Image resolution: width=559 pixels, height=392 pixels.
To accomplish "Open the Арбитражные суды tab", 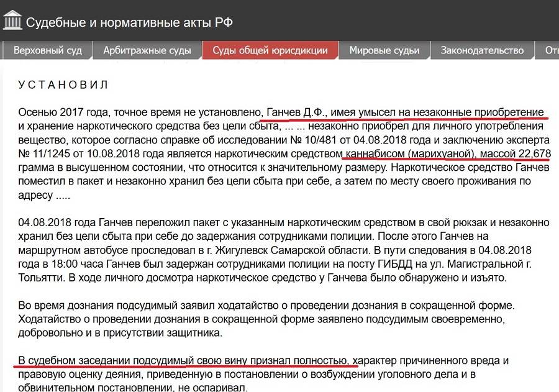I will pos(147,50).
